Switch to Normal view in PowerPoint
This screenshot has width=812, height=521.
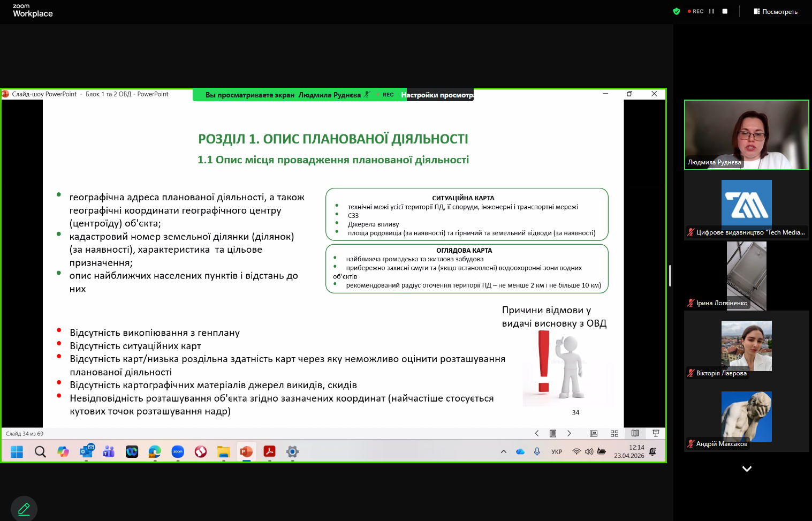(x=594, y=433)
